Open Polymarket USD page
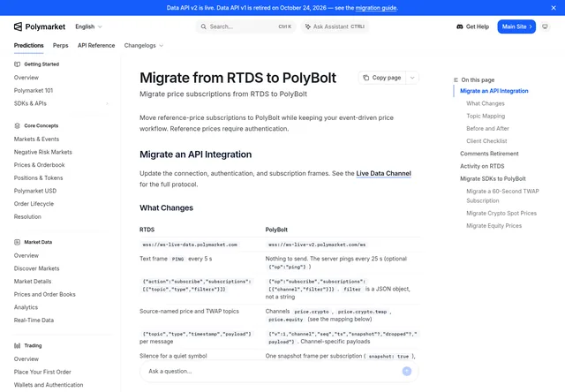 [35, 191]
